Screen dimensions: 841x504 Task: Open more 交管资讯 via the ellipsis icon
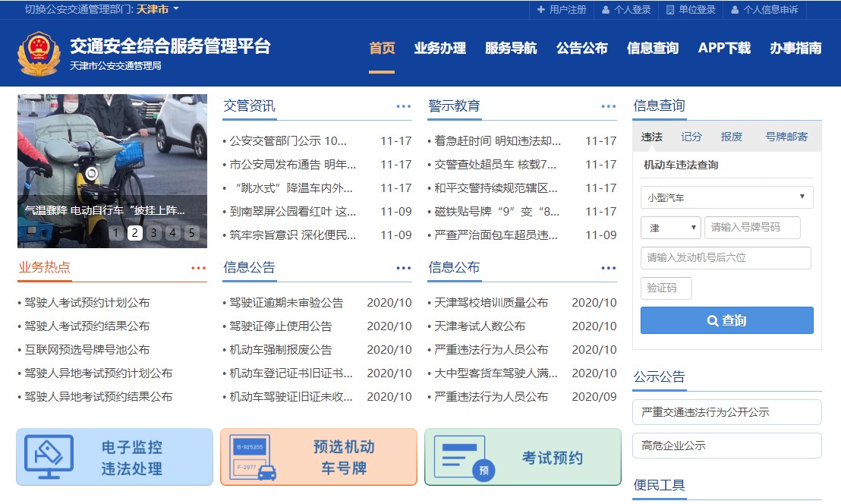403,106
